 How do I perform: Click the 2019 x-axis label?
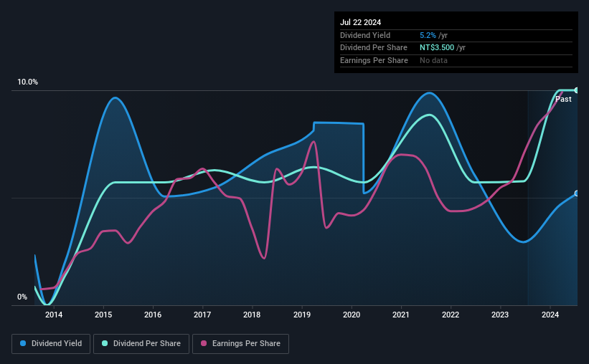coord(302,315)
